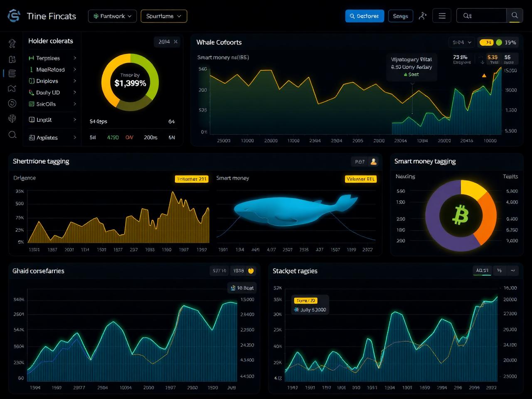Click the orange user icon beside P87
The width and height of the screenshot is (532, 399).
click(373, 161)
